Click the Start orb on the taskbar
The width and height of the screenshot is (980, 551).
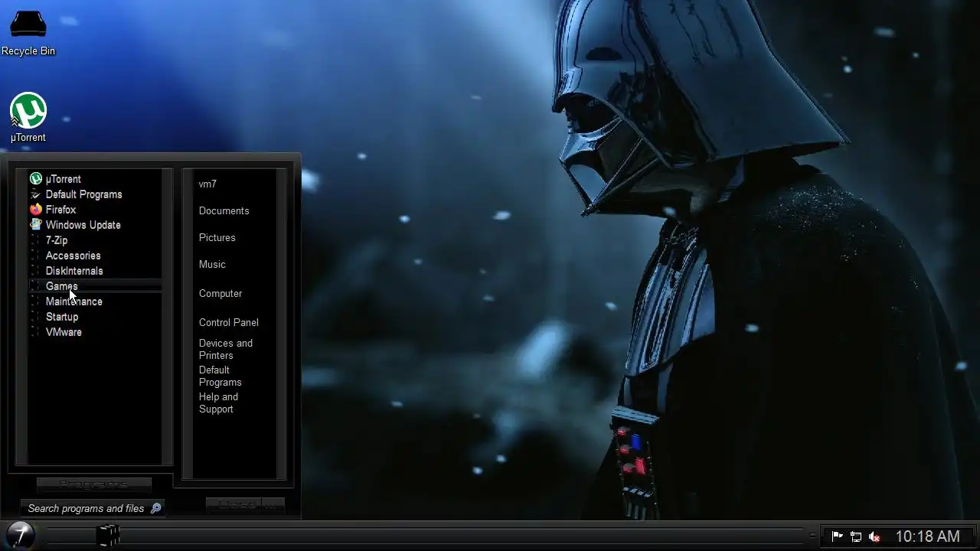coord(20,535)
